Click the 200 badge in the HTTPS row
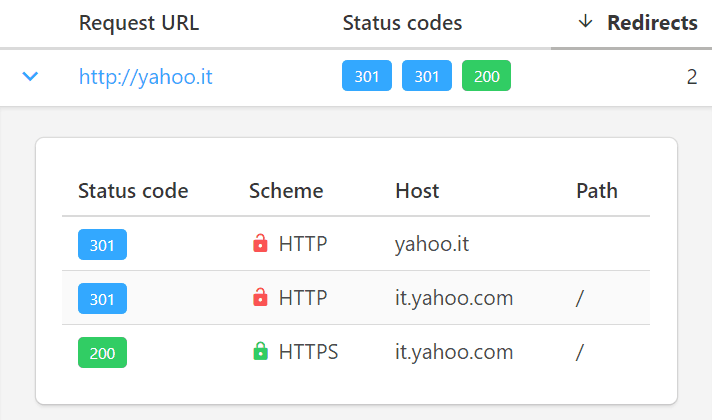This screenshot has height=420, width=712. 102,352
